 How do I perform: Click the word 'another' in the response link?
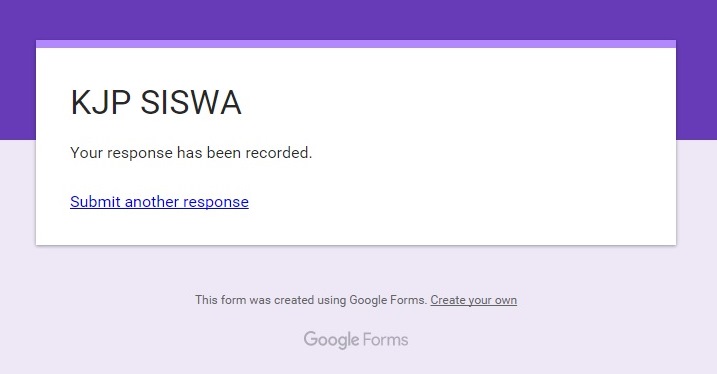click(x=152, y=202)
